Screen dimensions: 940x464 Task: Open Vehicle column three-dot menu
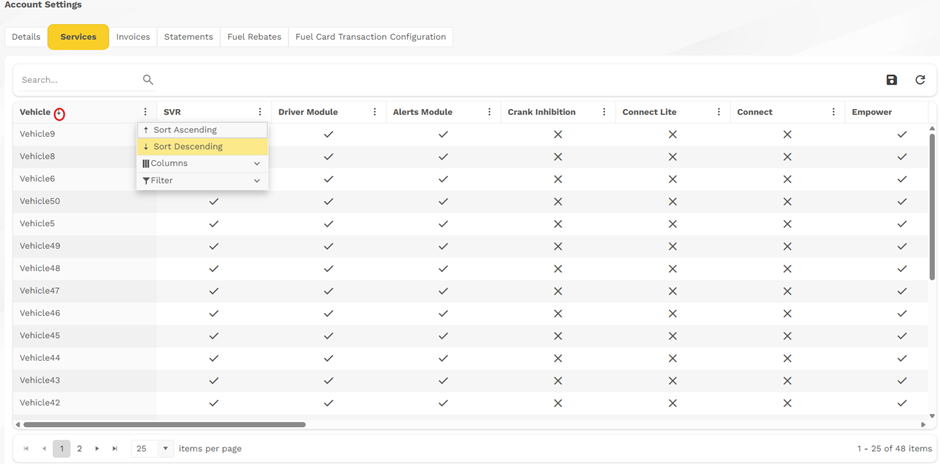point(145,112)
